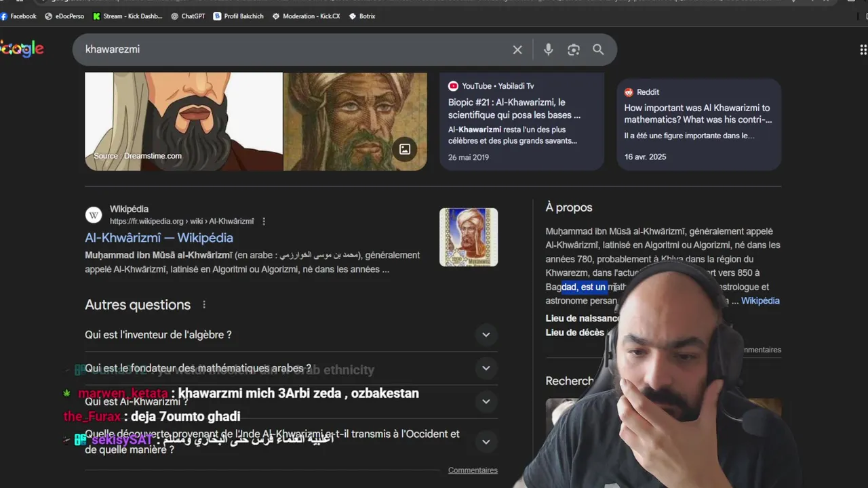Open the eDocPerso bookmark
868x488 pixels.
tap(64, 16)
